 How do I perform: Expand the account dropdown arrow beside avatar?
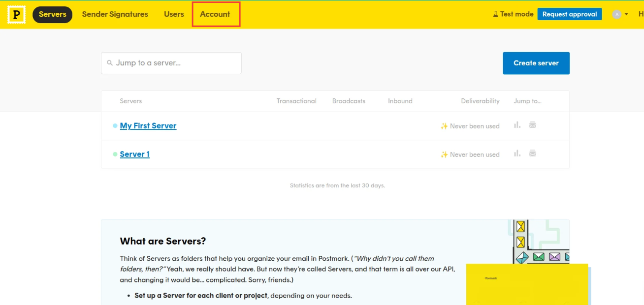[x=626, y=14]
